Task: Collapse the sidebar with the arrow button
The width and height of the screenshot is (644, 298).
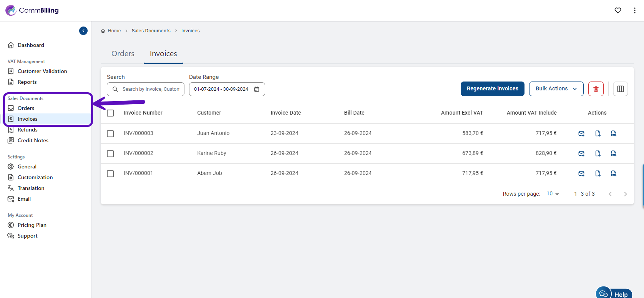Action: tap(83, 31)
